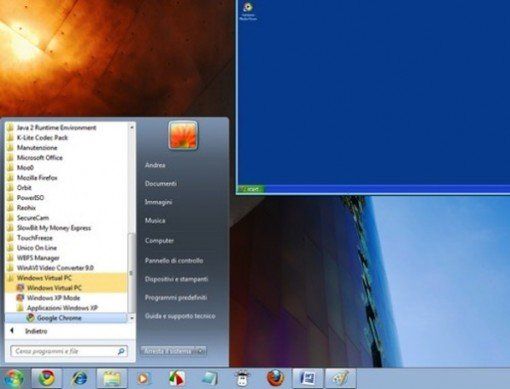Open the Paint icon in taskbar

(x=340, y=378)
